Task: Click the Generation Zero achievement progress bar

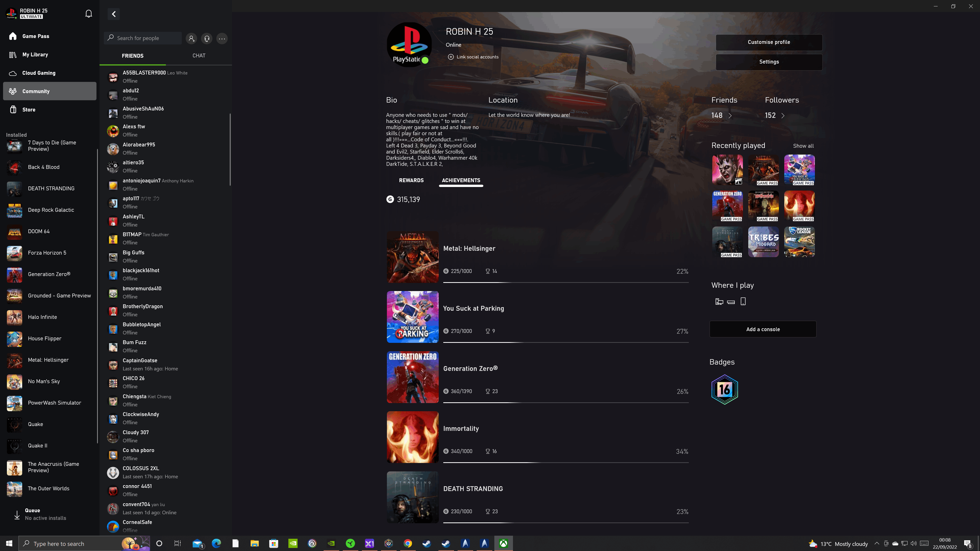Action: (566, 402)
